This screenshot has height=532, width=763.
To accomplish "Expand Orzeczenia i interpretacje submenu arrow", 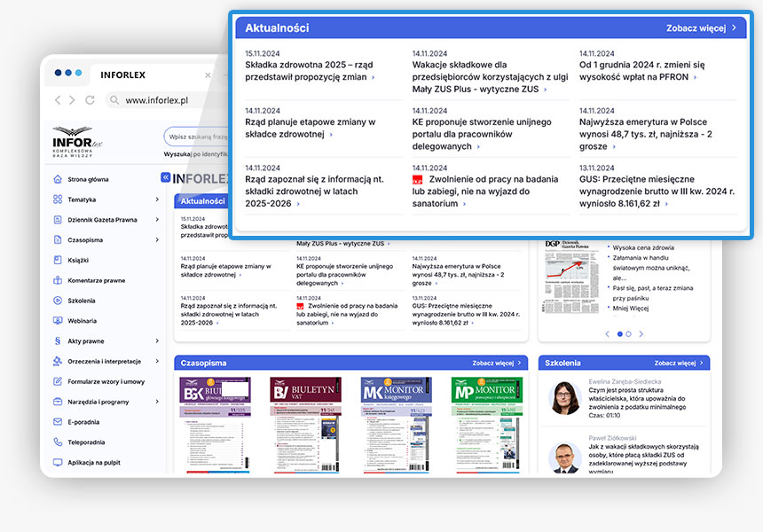I will (157, 361).
